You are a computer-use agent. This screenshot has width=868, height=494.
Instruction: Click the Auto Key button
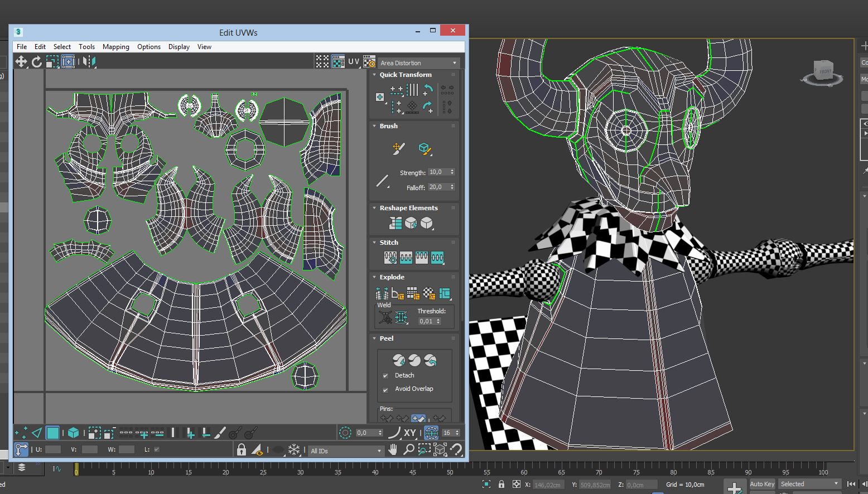pos(761,484)
